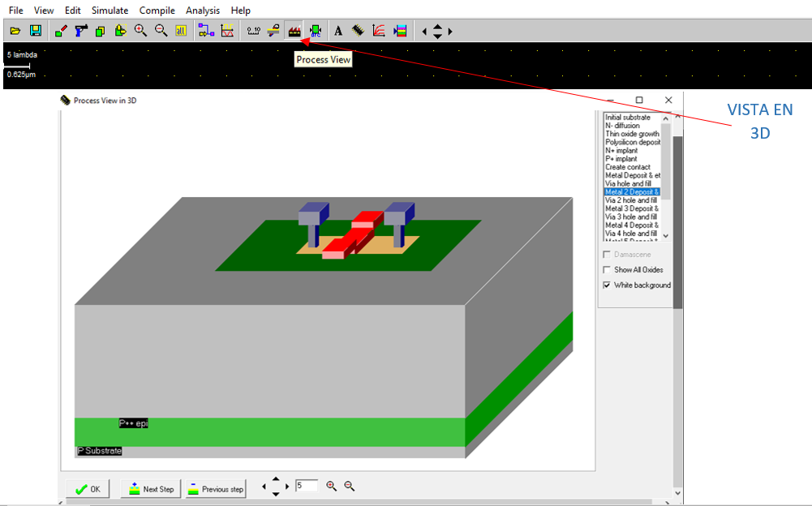Open the File menu
The image size is (812, 506).
tap(16, 11)
